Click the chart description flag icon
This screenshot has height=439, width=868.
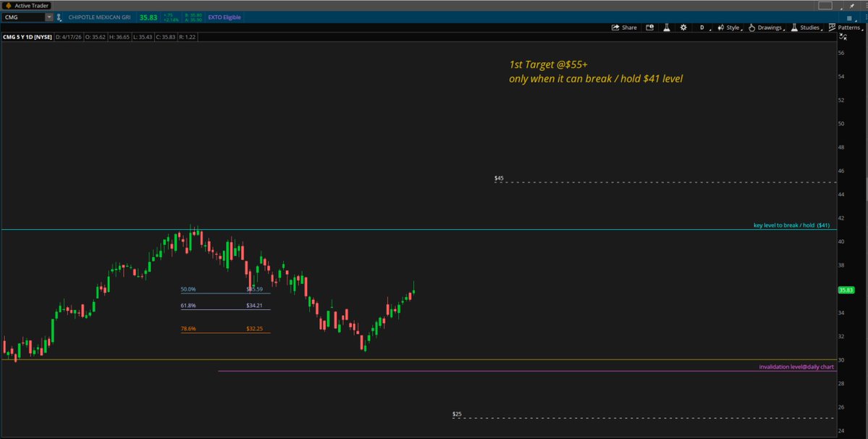click(650, 27)
